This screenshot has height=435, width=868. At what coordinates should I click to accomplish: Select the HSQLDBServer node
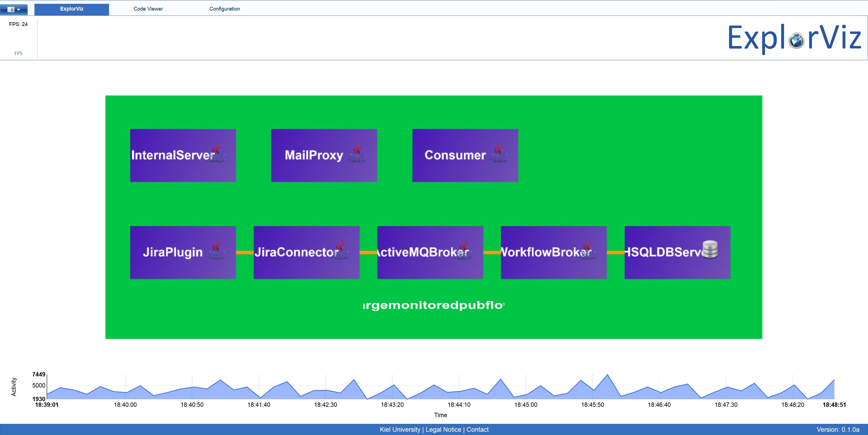coord(678,252)
